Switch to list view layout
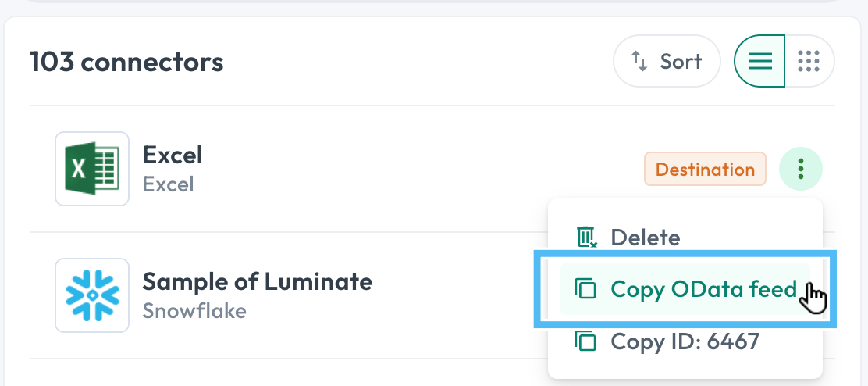Screen dimensions: 868x386 [x=759, y=61]
